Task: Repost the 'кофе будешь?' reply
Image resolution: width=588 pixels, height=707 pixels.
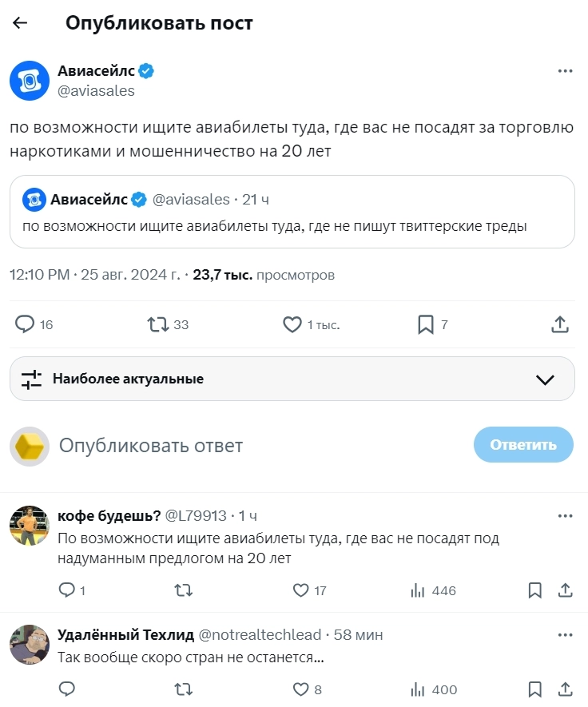Action: click(x=183, y=590)
